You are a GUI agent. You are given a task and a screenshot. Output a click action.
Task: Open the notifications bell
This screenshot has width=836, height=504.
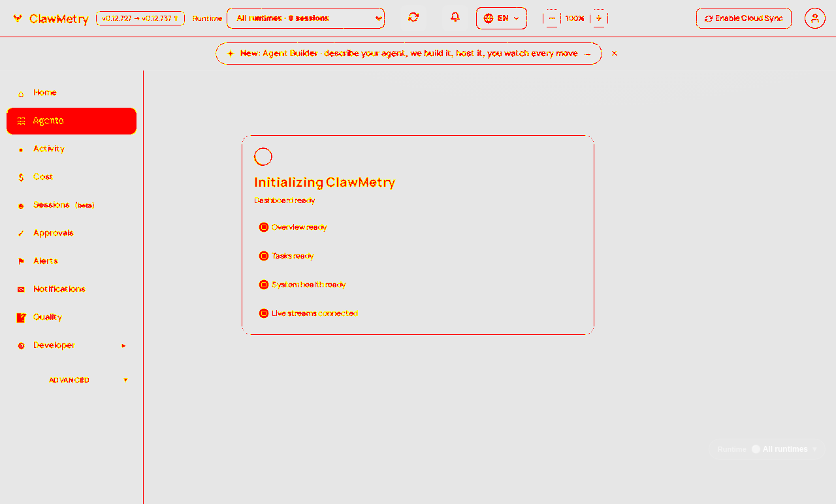point(455,18)
